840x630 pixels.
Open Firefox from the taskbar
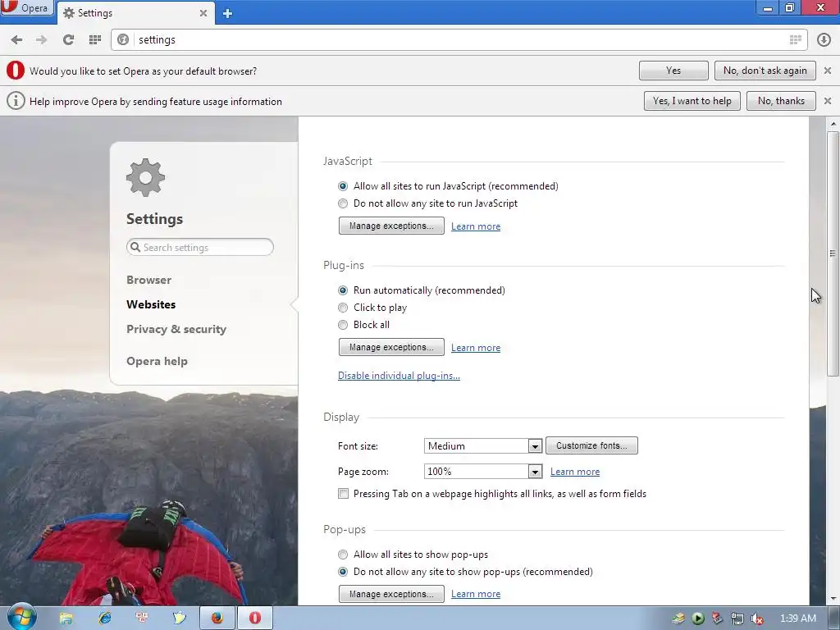(x=217, y=619)
